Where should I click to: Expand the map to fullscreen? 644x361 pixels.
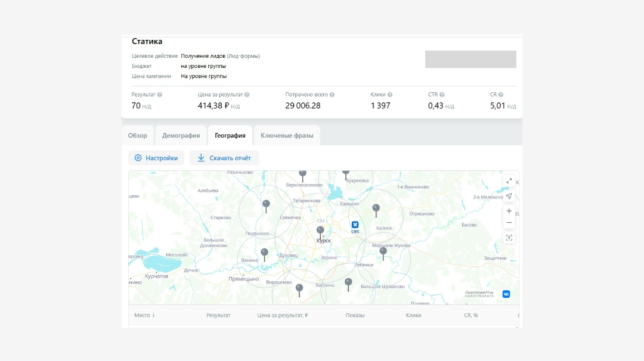point(509,181)
